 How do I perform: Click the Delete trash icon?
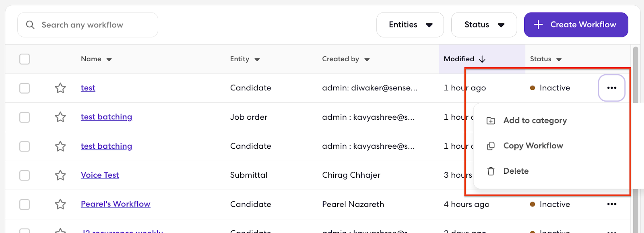point(491,171)
